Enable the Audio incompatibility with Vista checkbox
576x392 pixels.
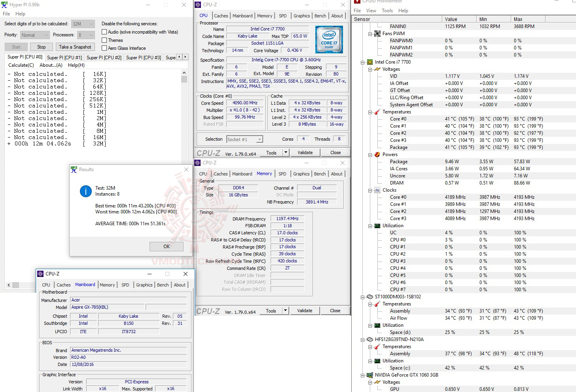pos(104,32)
